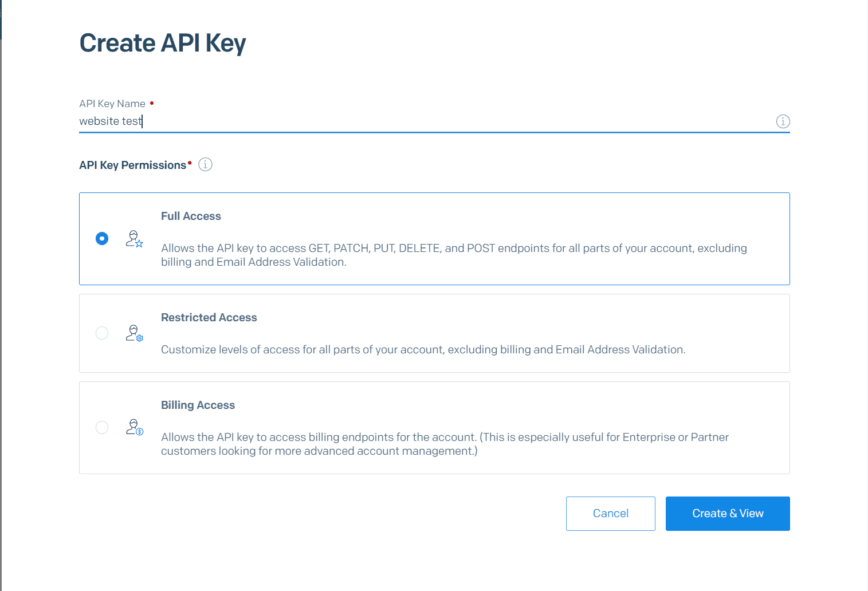Select the Restricted Access radio button
Image resolution: width=868 pixels, height=591 pixels.
tap(102, 333)
